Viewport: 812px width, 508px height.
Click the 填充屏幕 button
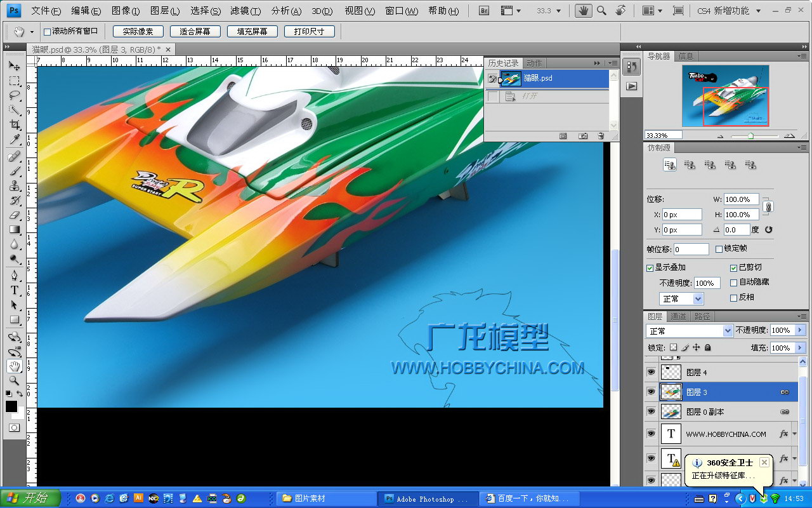point(252,31)
